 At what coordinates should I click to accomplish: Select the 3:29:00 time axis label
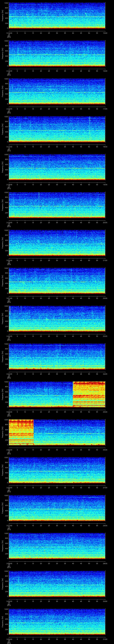click(9, 601)
